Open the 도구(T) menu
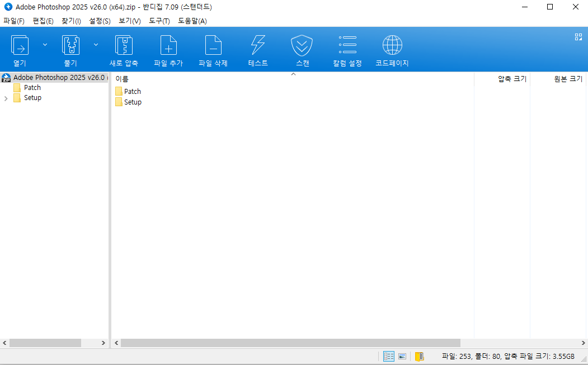Screen dimensions: 588x365 pyautogui.click(x=159, y=21)
